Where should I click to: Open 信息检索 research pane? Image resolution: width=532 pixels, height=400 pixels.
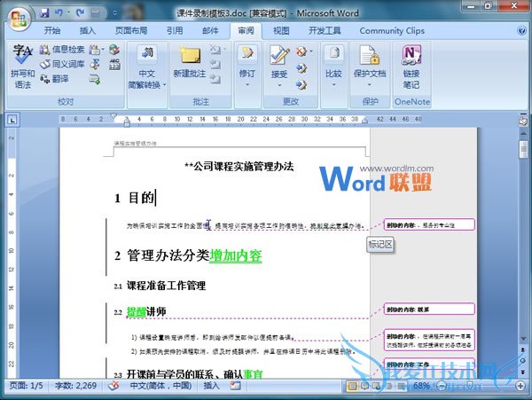pyautogui.click(x=62, y=50)
